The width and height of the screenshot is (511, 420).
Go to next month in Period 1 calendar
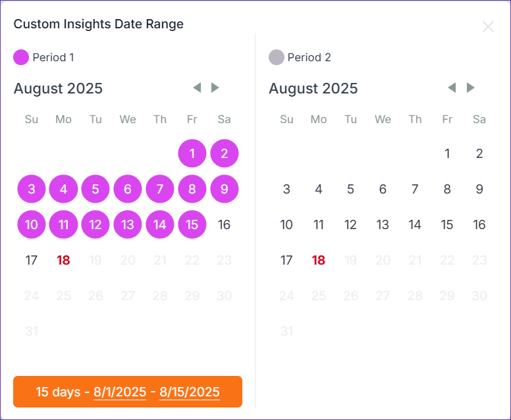coord(215,88)
